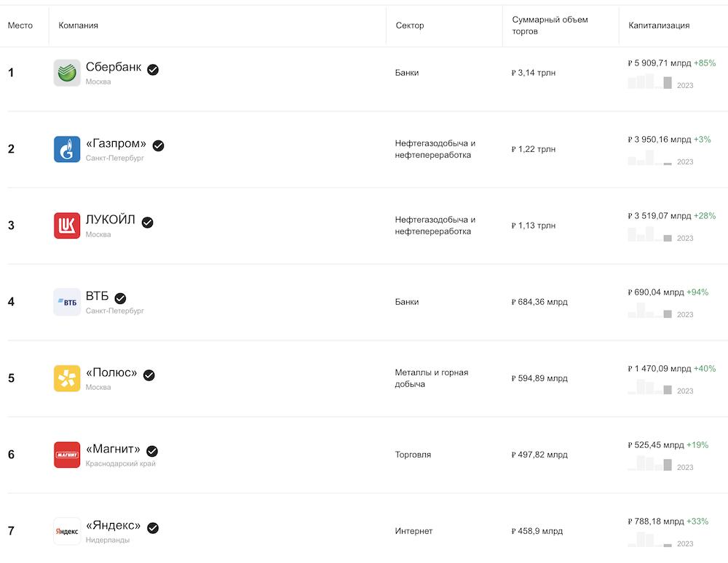The width and height of the screenshot is (728, 563).
Task: Select the VTB bank logo icon
Action: [x=67, y=302]
